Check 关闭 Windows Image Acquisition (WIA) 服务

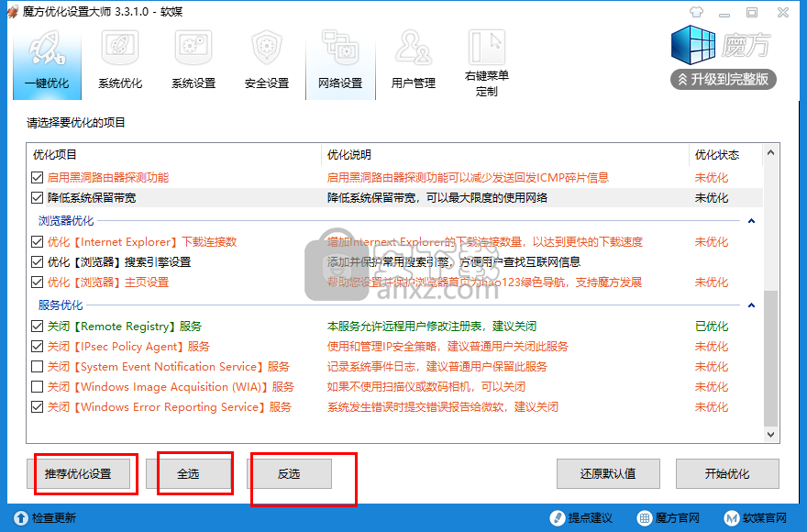(x=37, y=387)
